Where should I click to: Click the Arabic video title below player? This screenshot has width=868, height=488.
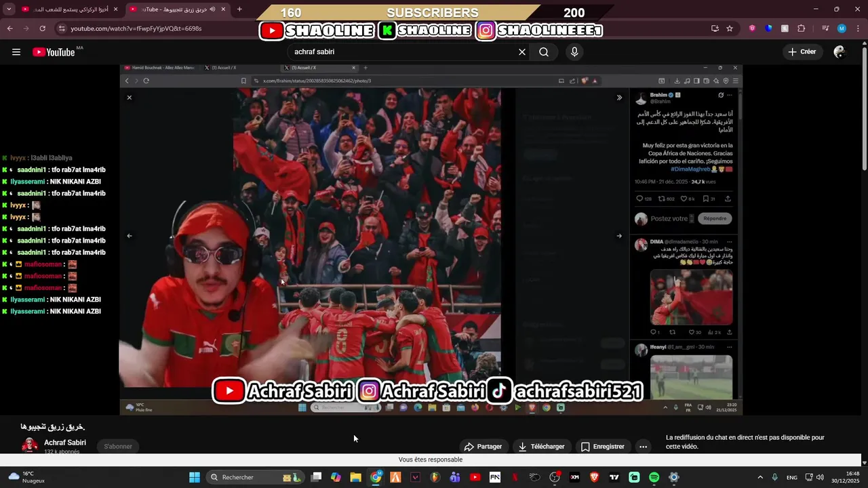52,427
